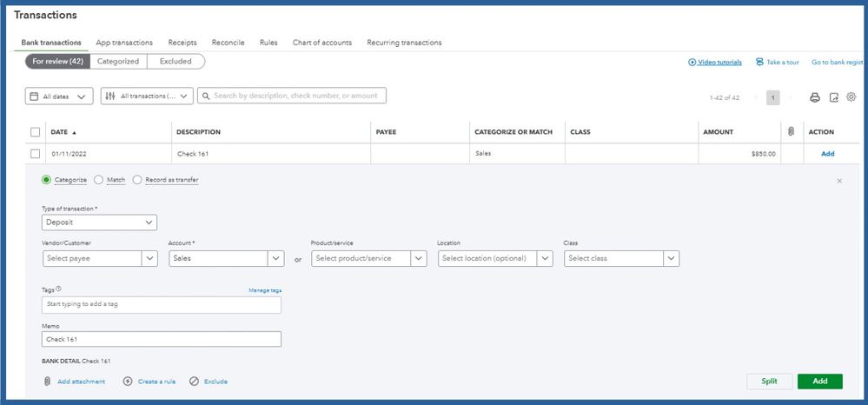Select Record as transfer radio option
The image size is (868, 405).
tap(137, 180)
